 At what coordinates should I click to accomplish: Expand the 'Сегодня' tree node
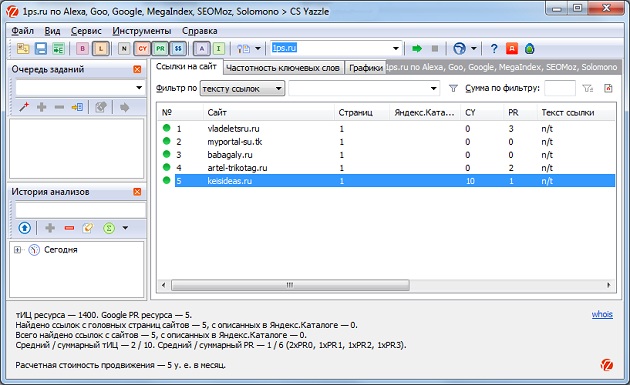click(x=17, y=250)
